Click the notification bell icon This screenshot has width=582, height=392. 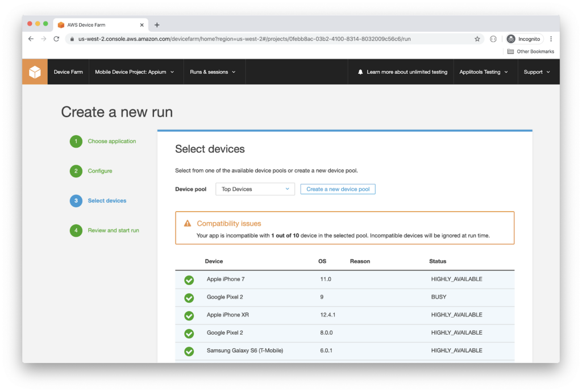click(x=360, y=72)
